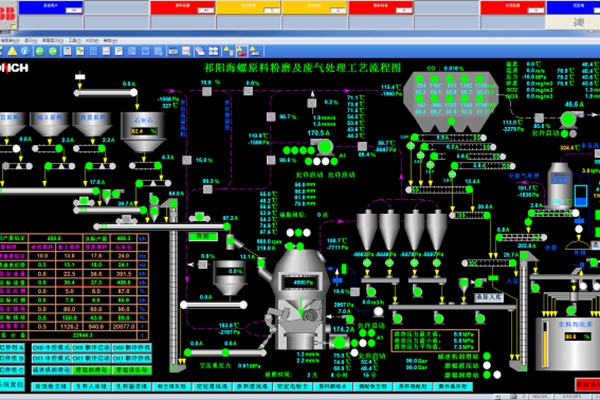This screenshot has height=400, width=600.
Task: Select the exhaust fan showing 46.6 A
Action: click(569, 119)
